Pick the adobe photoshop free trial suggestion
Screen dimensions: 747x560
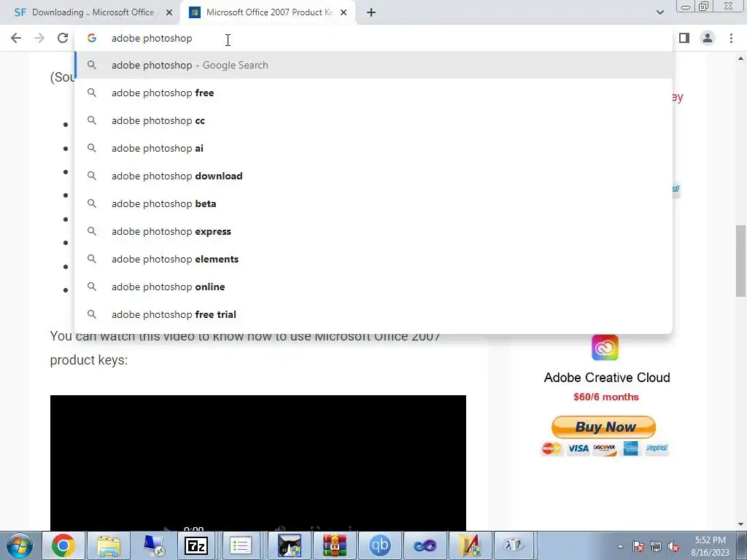373,314
